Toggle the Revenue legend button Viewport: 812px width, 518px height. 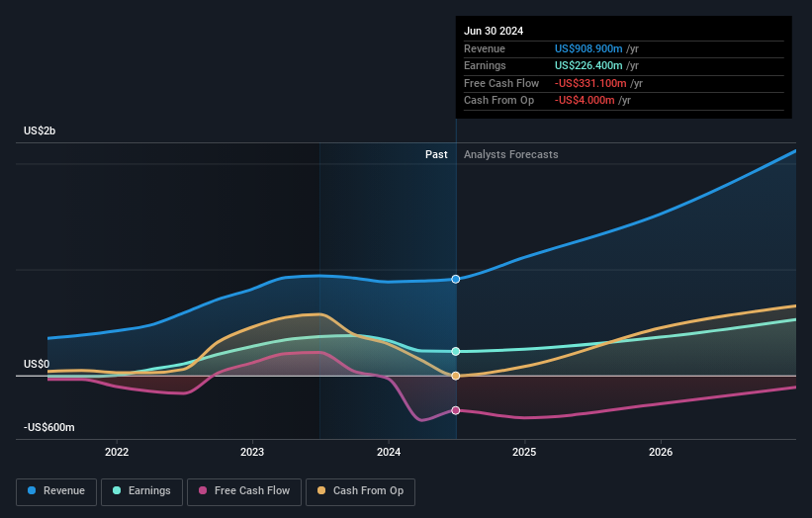(56, 491)
